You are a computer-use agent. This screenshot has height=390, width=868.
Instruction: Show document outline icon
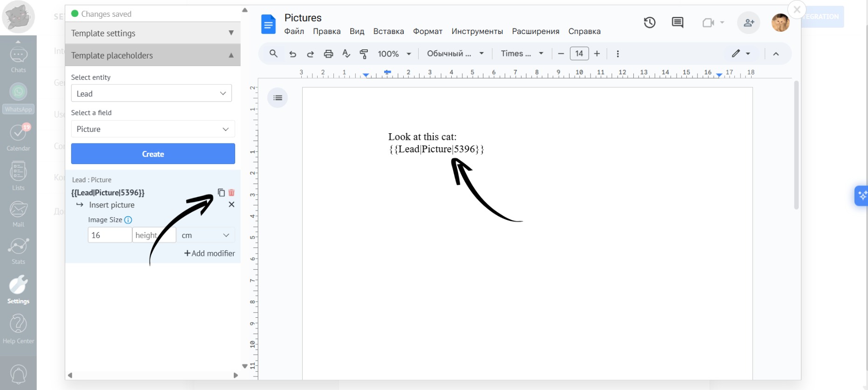pos(278,98)
